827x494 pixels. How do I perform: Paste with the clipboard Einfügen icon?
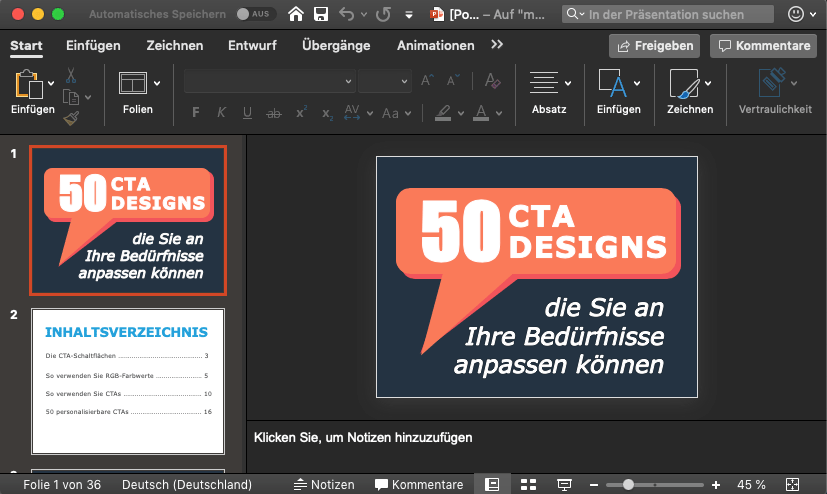28,84
